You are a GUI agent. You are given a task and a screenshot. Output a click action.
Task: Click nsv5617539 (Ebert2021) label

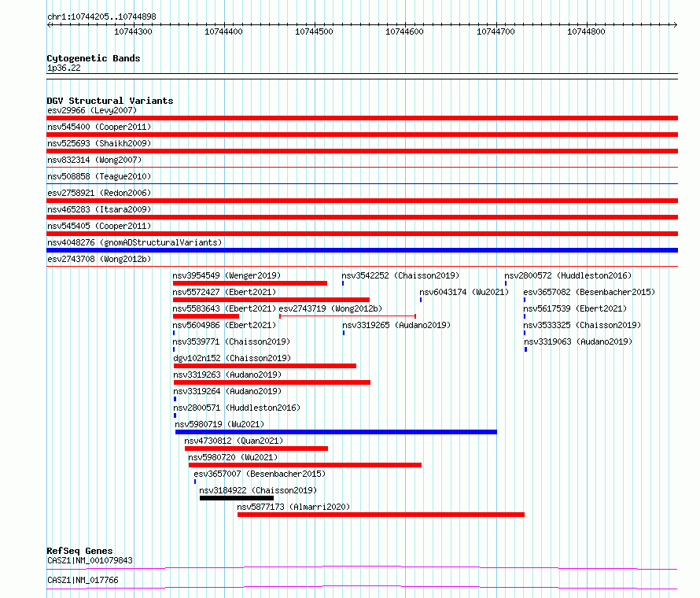point(575,308)
